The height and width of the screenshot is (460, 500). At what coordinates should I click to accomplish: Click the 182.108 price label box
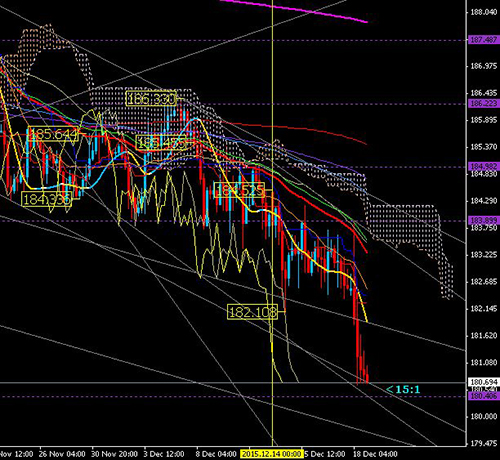click(x=252, y=312)
